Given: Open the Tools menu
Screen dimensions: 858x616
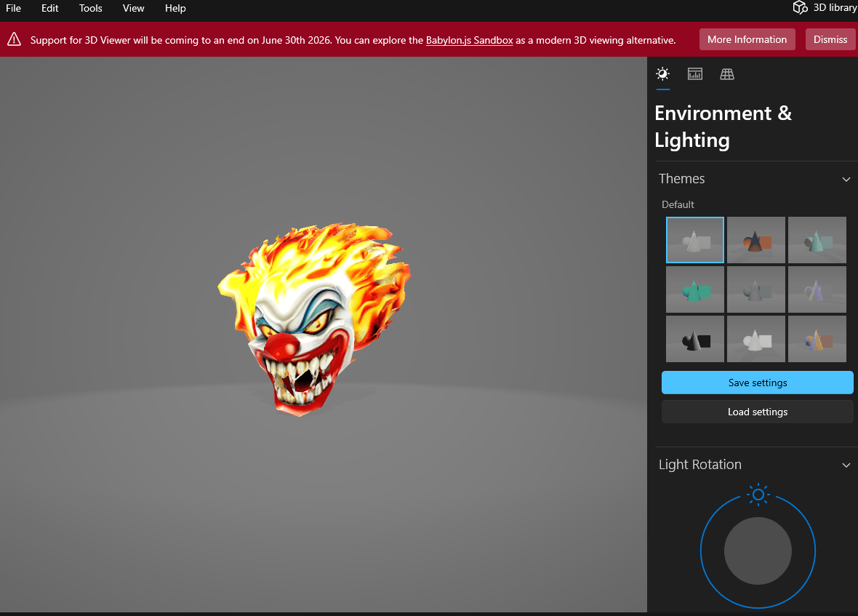Looking at the screenshot, I should [x=90, y=8].
